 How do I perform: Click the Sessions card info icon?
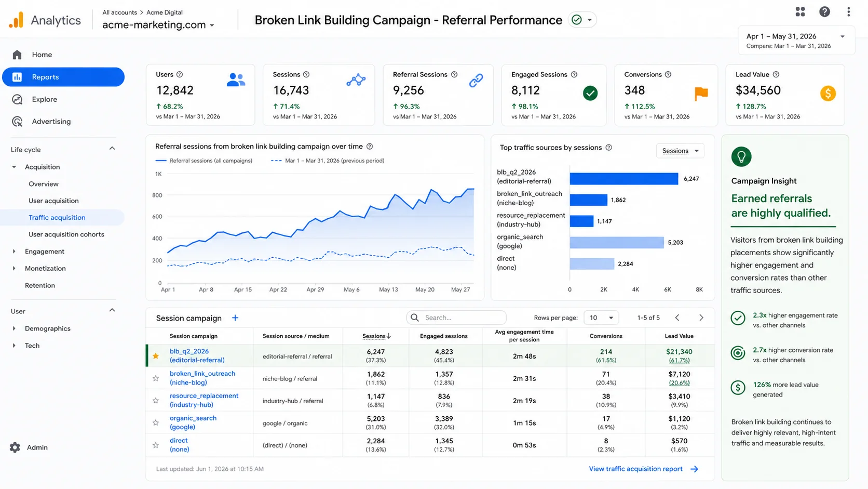(306, 74)
